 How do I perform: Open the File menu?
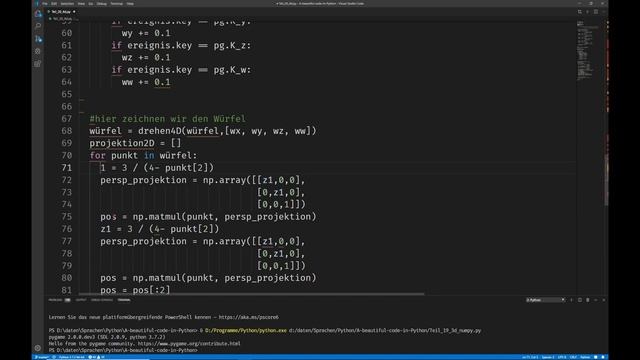pos(45,4)
